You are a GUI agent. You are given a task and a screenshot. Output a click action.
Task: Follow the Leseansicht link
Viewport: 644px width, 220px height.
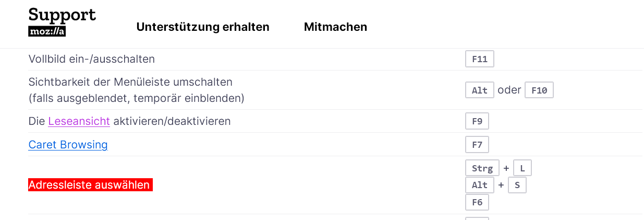pyautogui.click(x=79, y=121)
